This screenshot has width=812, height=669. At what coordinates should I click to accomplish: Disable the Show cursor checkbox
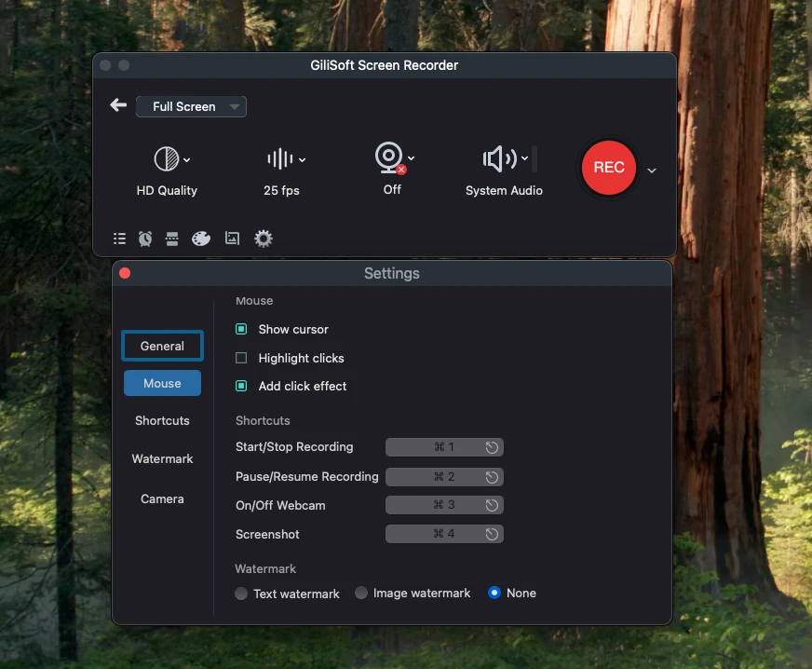(x=241, y=329)
